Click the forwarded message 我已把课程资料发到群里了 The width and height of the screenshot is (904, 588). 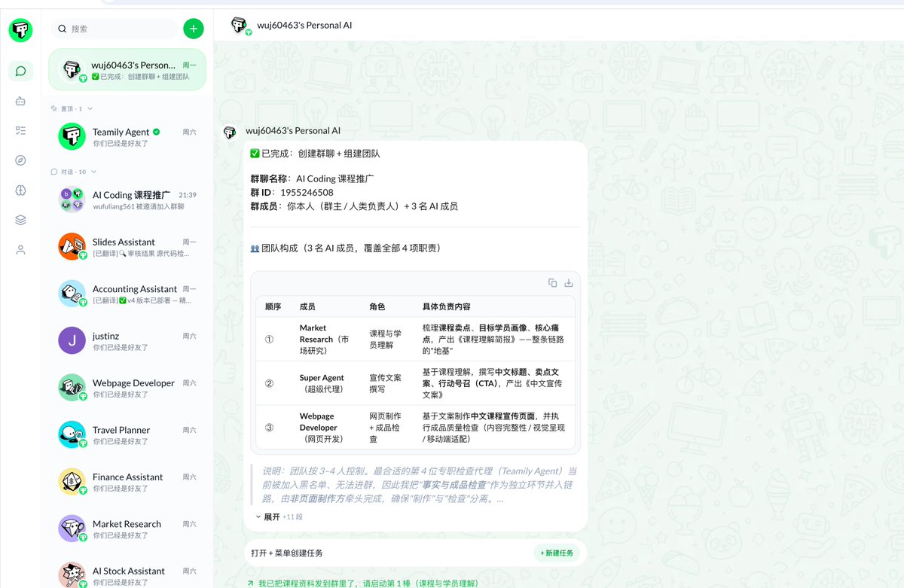coord(362,583)
